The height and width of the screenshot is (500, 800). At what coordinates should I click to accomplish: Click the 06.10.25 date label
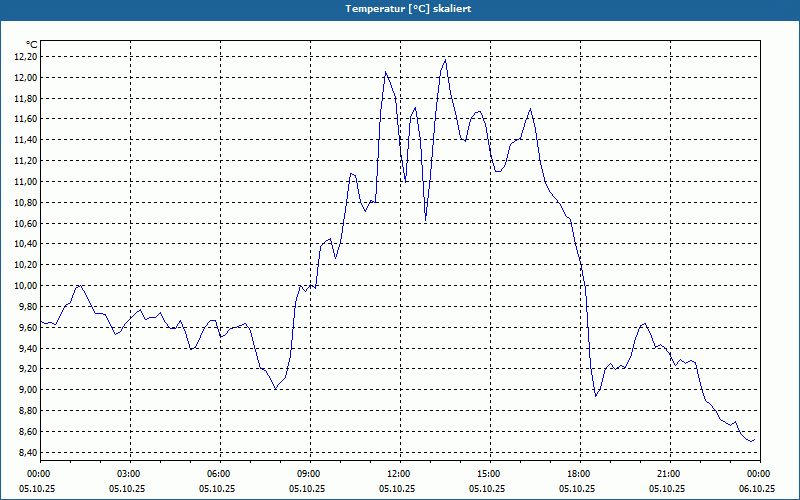(757, 488)
